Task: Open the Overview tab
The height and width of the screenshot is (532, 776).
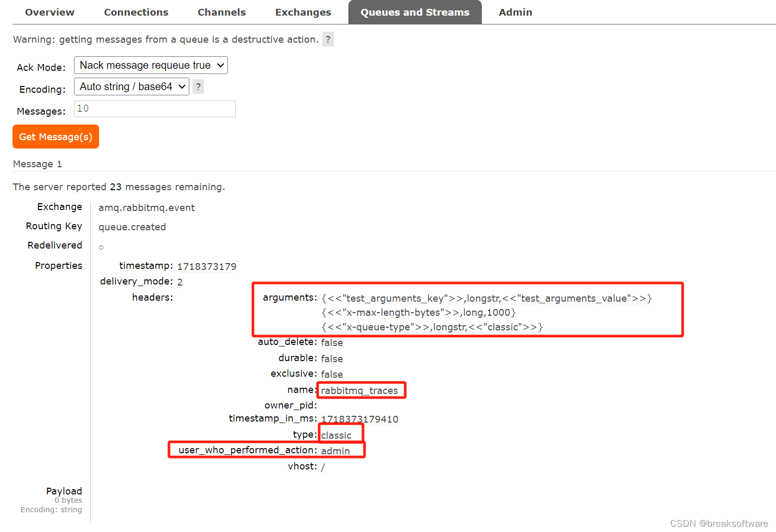Action: point(50,12)
